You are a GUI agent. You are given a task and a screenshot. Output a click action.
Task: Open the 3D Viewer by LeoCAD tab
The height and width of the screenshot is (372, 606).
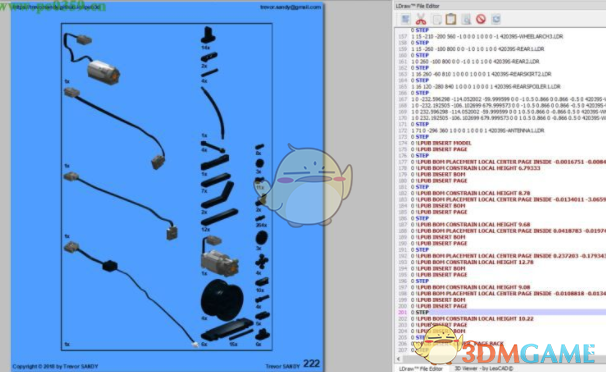tap(483, 369)
